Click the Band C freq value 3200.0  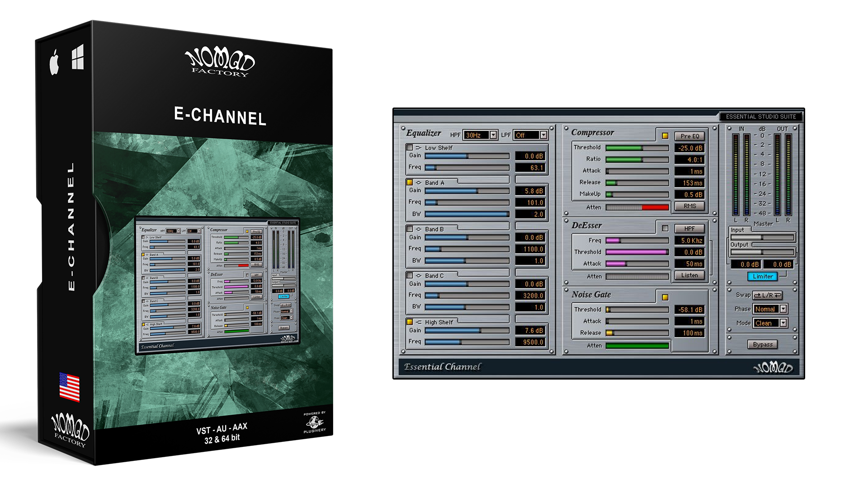tap(530, 296)
